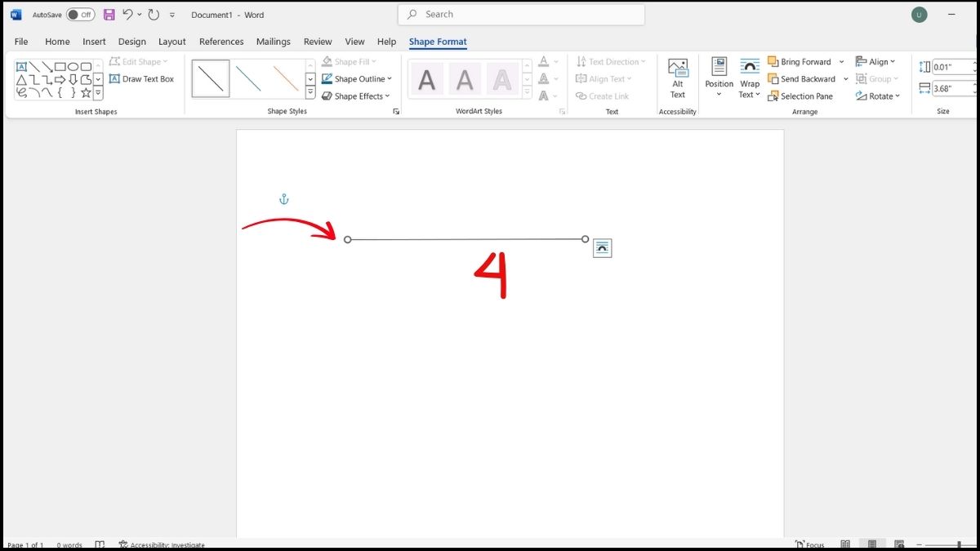This screenshot has height=551, width=980.
Task: Open Alt Text pane
Action: (678, 78)
